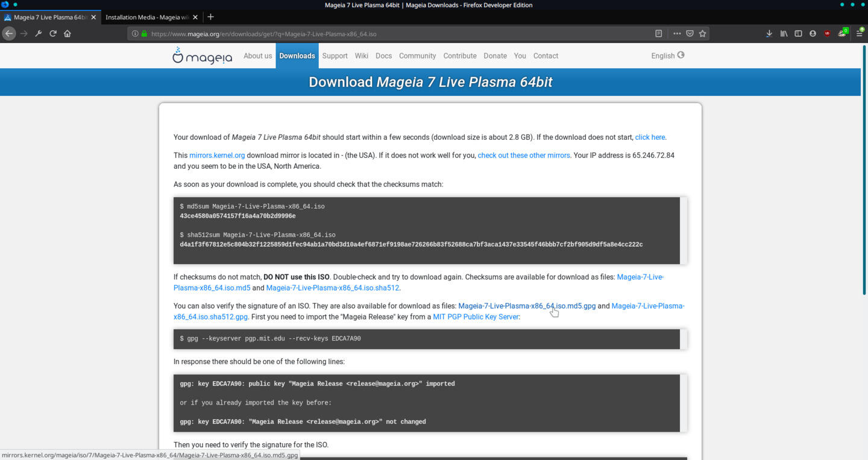Open Docs menu item
Screen dimensions: 868x460
click(383, 55)
